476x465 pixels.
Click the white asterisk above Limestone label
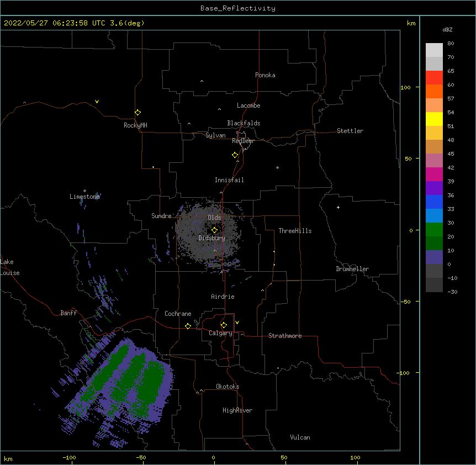tap(84, 191)
